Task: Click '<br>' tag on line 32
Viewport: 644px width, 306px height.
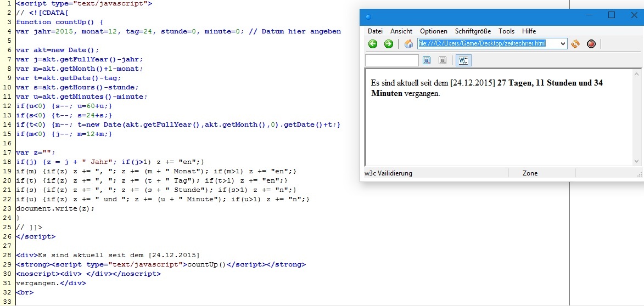Action: (x=25, y=292)
